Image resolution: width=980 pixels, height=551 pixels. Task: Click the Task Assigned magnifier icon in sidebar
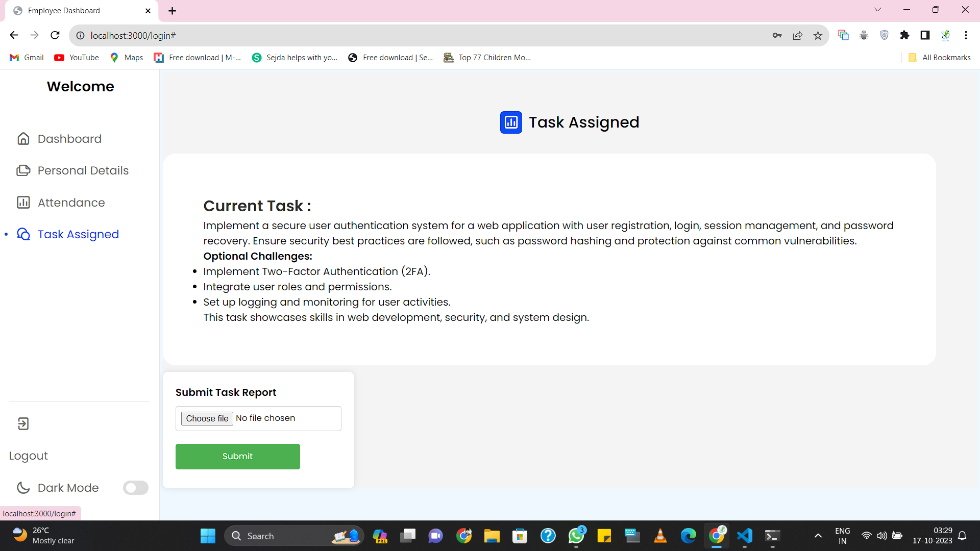(x=23, y=234)
